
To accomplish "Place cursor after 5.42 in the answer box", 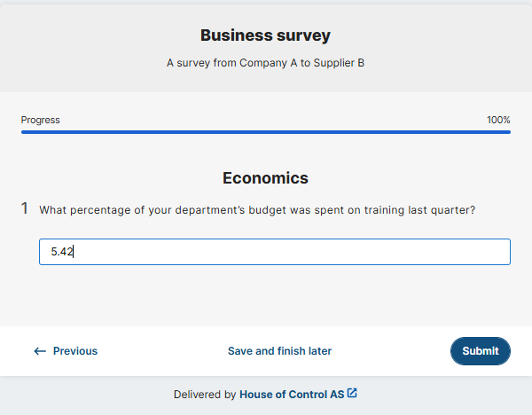I will tap(74, 252).
